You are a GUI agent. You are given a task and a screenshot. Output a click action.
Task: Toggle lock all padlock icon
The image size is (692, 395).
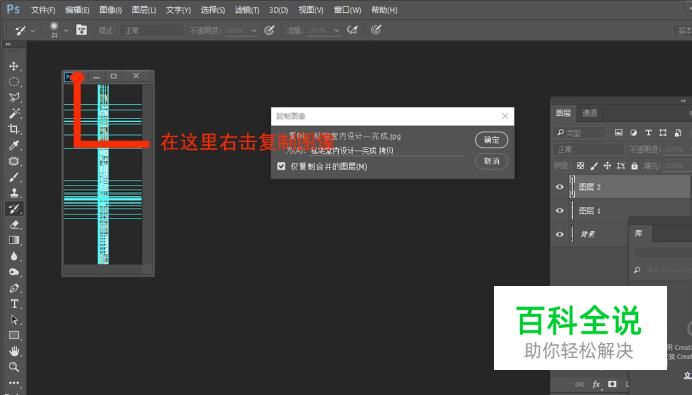coord(634,166)
